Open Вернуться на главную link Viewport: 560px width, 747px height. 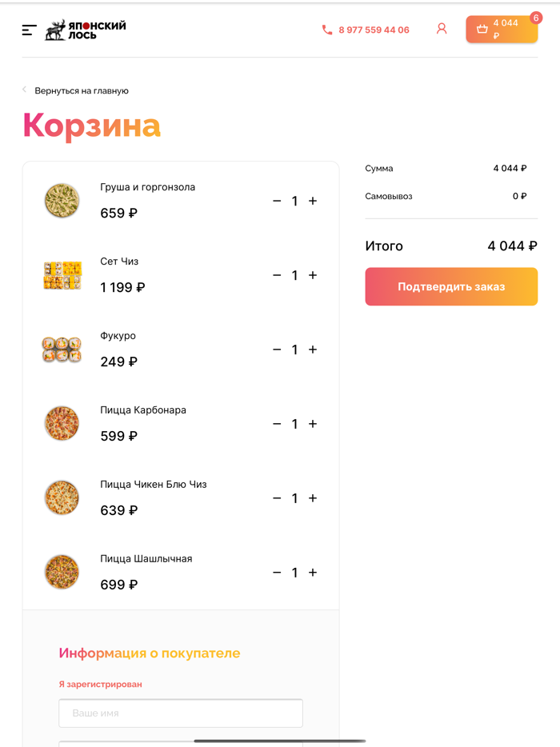click(81, 90)
